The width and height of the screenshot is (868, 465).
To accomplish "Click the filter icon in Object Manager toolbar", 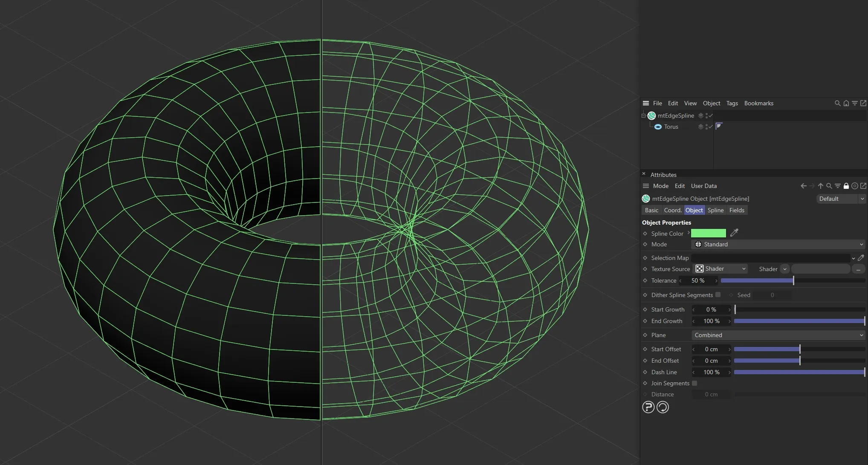I will pyautogui.click(x=855, y=103).
